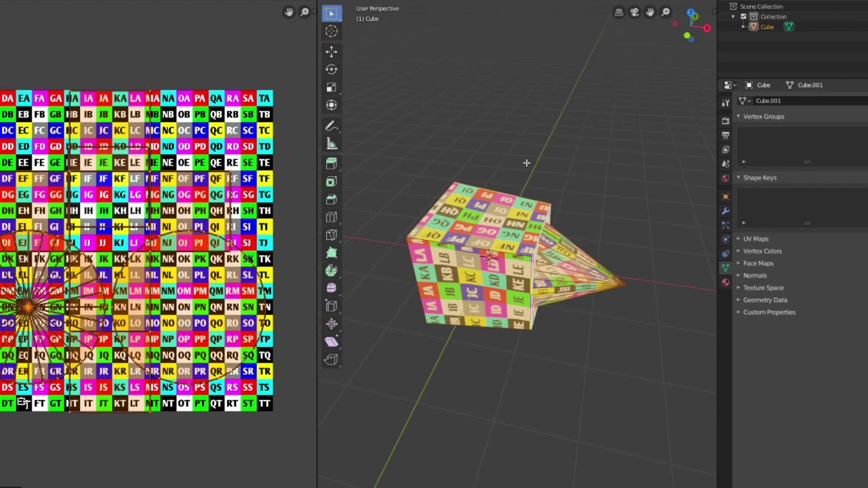Click the zoom magnifier in UV editor
This screenshot has height=488, width=868.
tap(305, 12)
